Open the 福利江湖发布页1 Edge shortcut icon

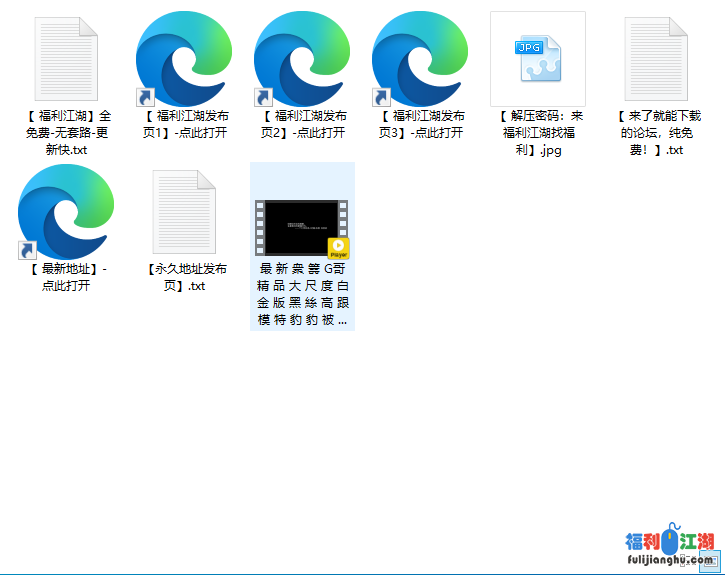[184, 60]
